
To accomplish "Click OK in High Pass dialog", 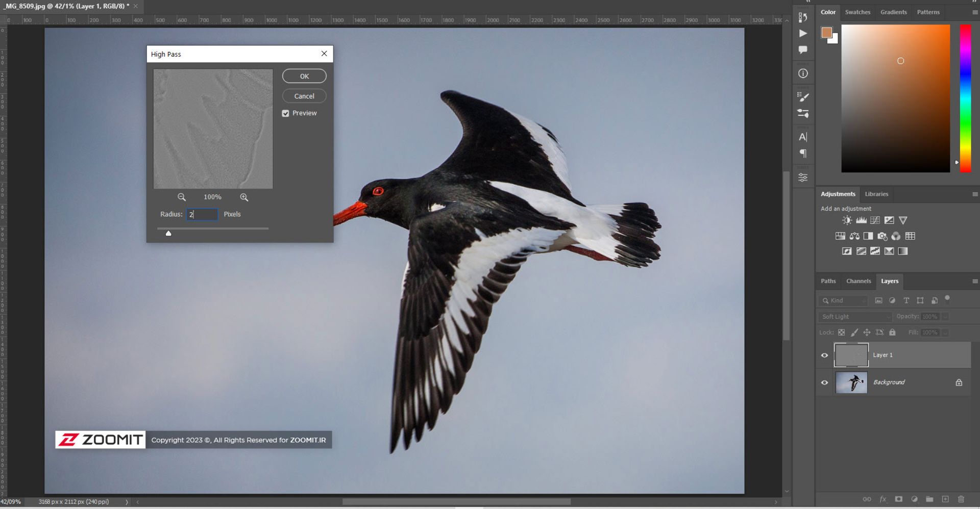I will (304, 76).
